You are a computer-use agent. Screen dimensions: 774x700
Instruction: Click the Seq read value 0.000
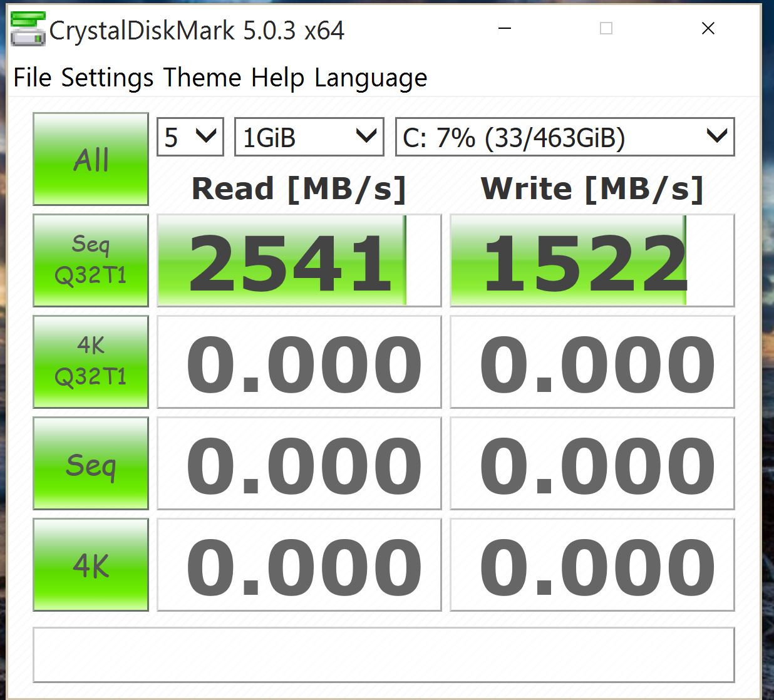[x=299, y=463]
